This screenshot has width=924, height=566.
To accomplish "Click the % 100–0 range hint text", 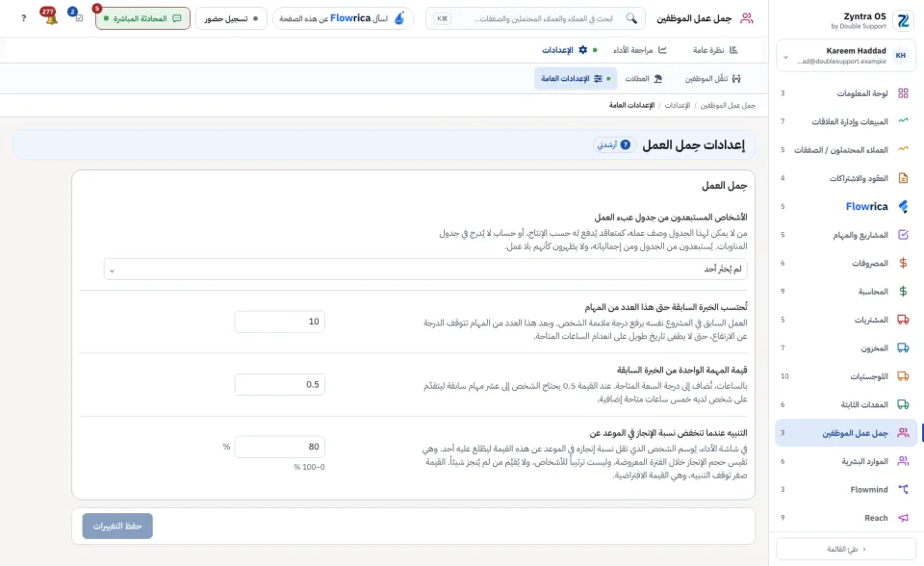I will click(309, 467).
